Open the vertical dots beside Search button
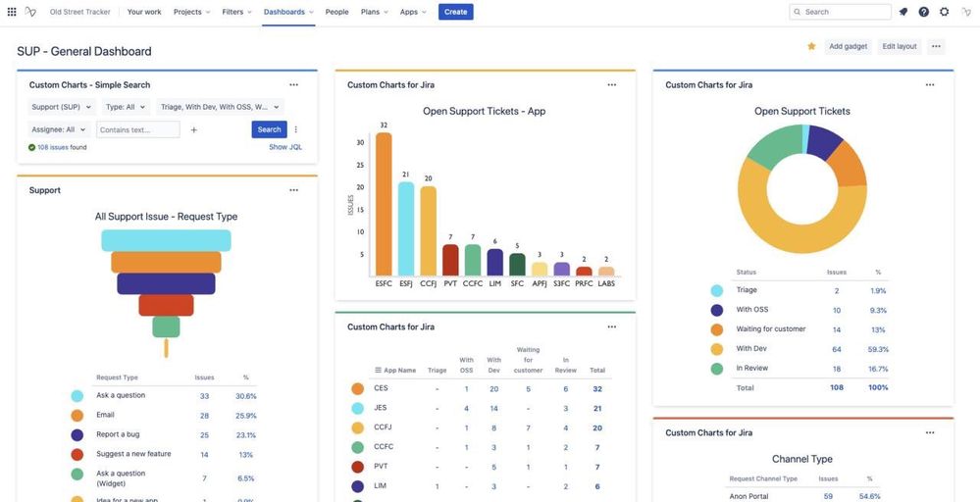This screenshot has width=980, height=502. (296, 129)
